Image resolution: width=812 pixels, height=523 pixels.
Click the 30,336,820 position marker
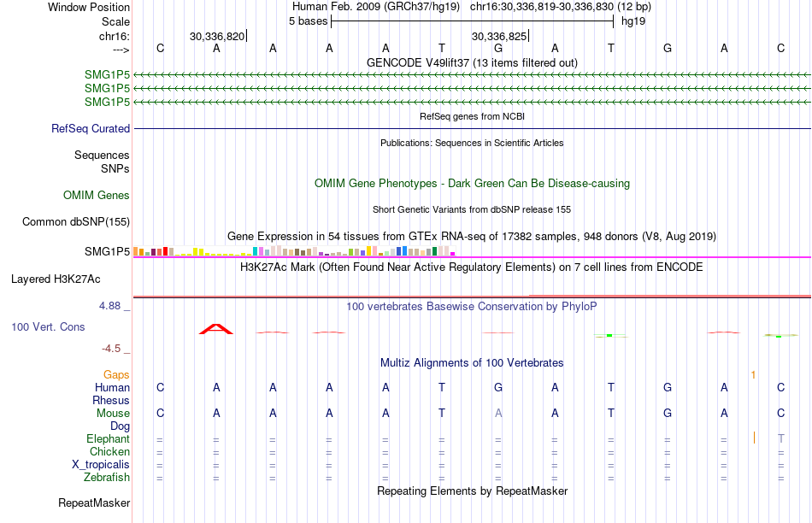tap(217, 36)
